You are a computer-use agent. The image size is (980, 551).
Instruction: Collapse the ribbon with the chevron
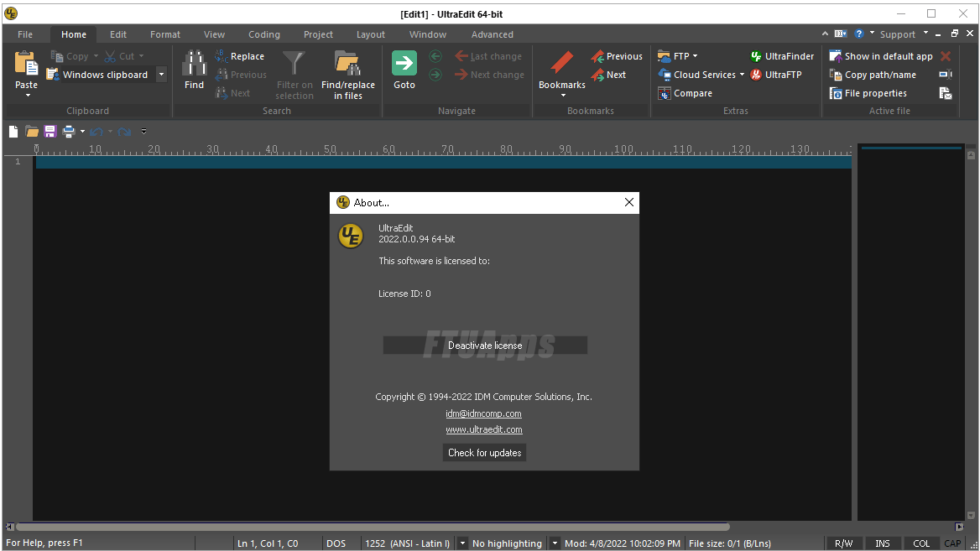coord(825,34)
